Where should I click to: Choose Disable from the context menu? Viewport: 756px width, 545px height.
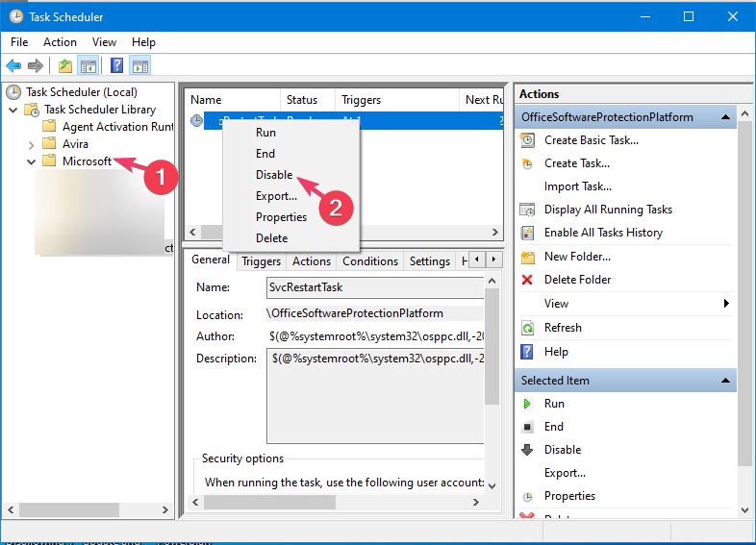coord(274,175)
